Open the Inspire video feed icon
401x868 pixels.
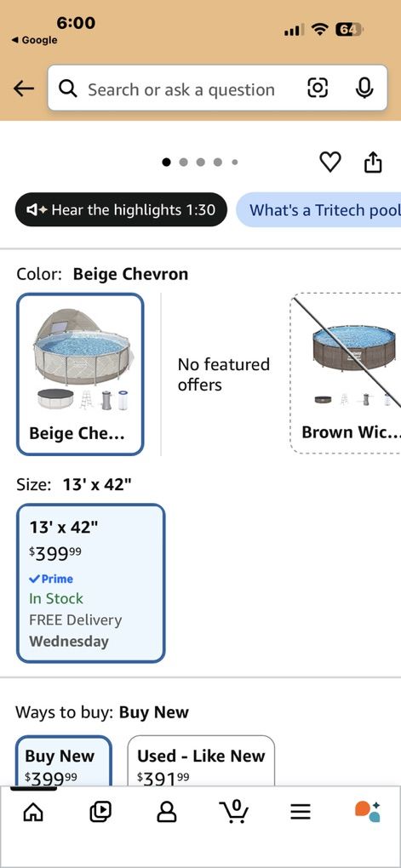100,812
